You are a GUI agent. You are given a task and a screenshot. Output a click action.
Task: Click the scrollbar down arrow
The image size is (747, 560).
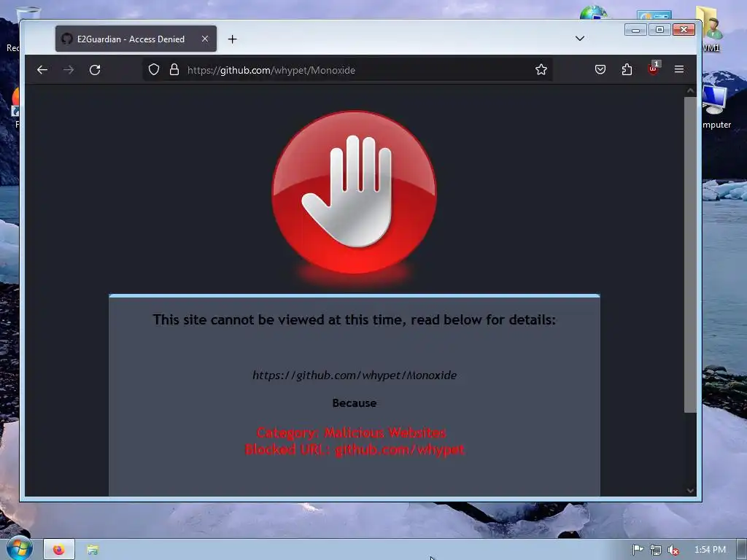point(690,491)
